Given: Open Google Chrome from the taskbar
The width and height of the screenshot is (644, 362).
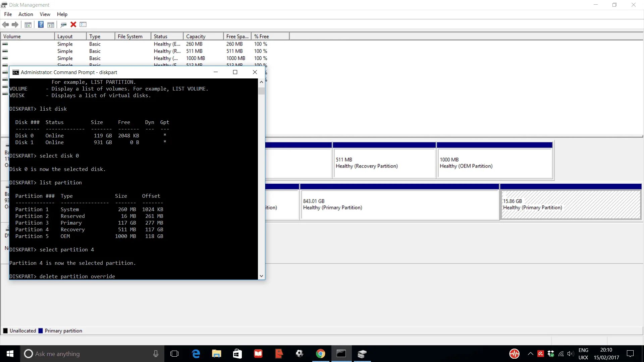Looking at the screenshot, I should click(x=321, y=354).
